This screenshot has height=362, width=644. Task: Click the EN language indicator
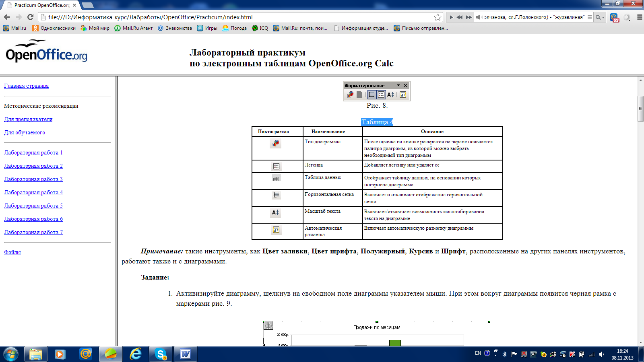tap(478, 353)
